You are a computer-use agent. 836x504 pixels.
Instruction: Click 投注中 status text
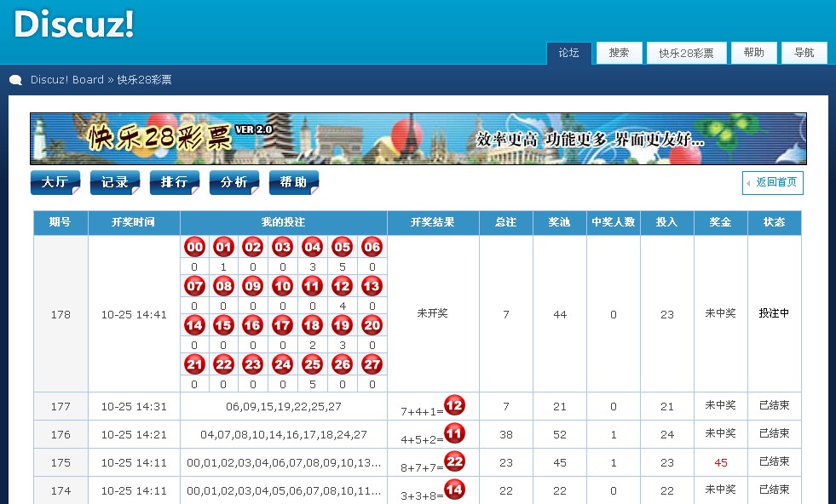(774, 313)
